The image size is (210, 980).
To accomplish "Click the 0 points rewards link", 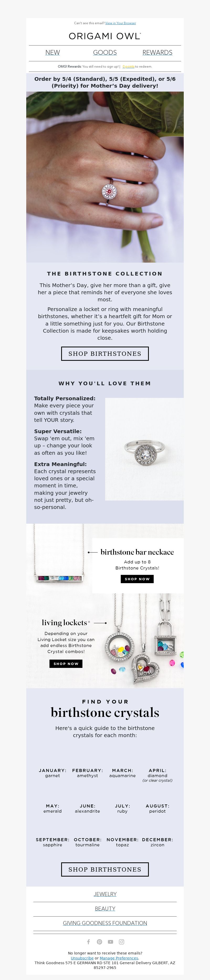I will (128, 67).
